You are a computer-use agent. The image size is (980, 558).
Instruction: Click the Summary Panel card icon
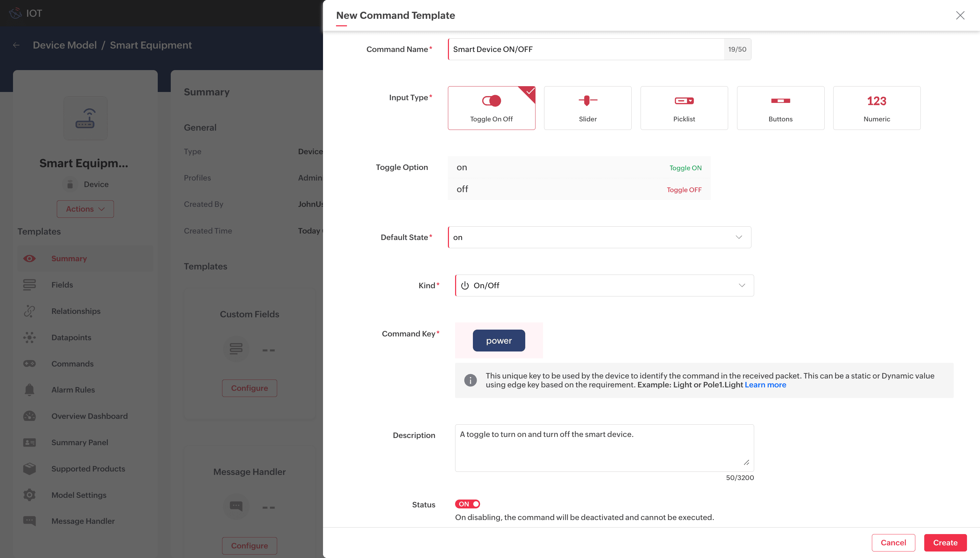click(x=29, y=443)
